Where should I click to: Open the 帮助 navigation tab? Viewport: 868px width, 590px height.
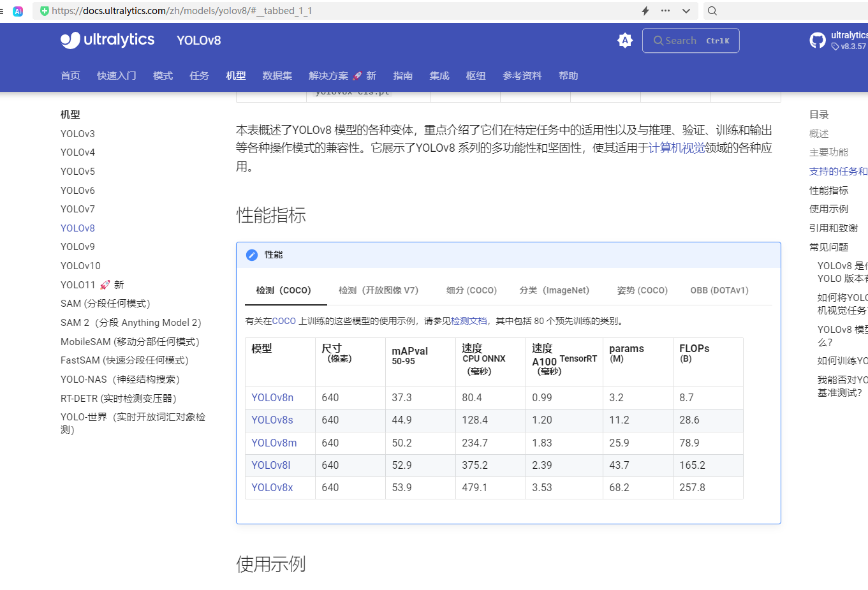point(568,76)
